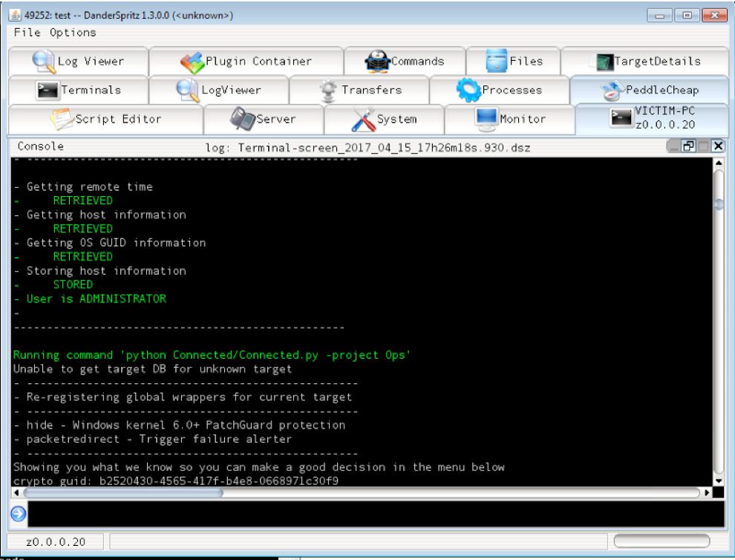Click 'Unable to get target DB' message
The width and height of the screenshot is (735, 560).
(x=152, y=369)
